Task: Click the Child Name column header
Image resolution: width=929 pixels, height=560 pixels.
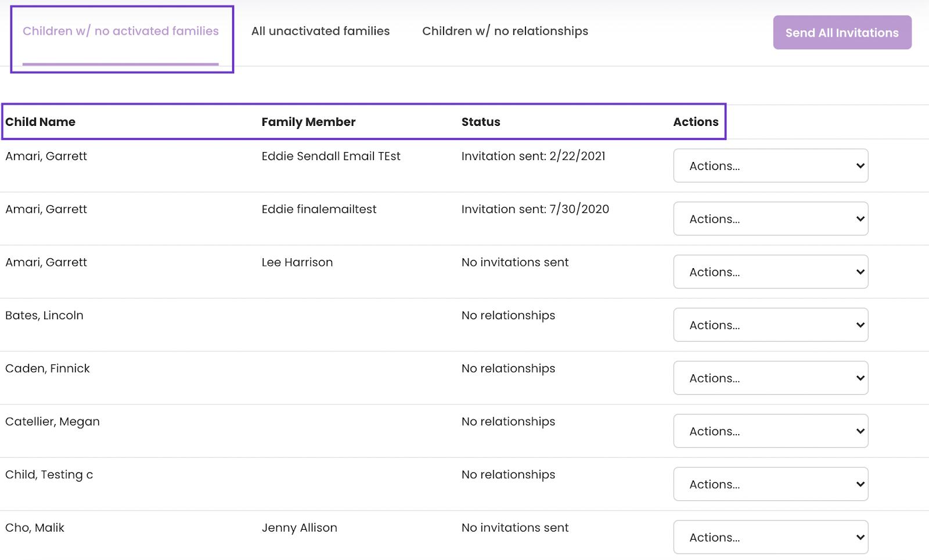Action: pos(40,122)
